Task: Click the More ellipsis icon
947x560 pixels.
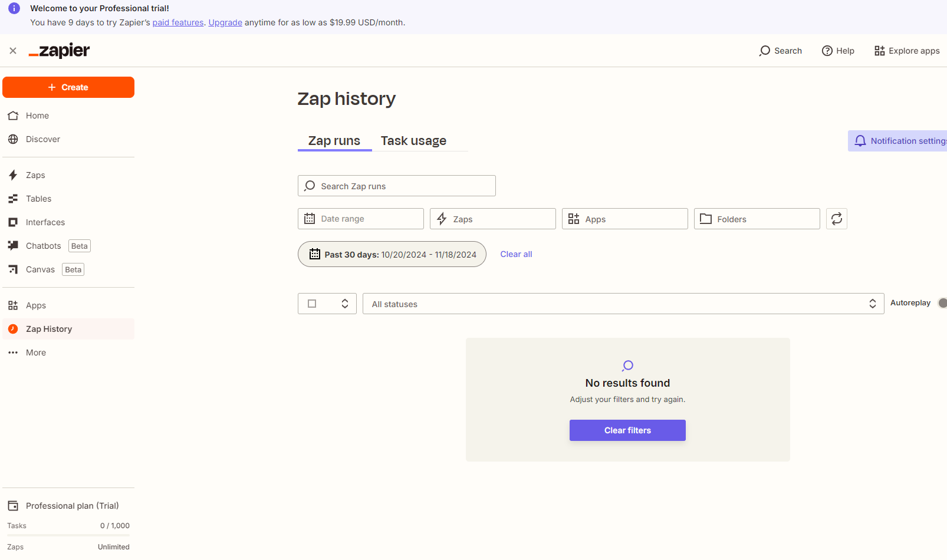Action: pyautogui.click(x=13, y=353)
